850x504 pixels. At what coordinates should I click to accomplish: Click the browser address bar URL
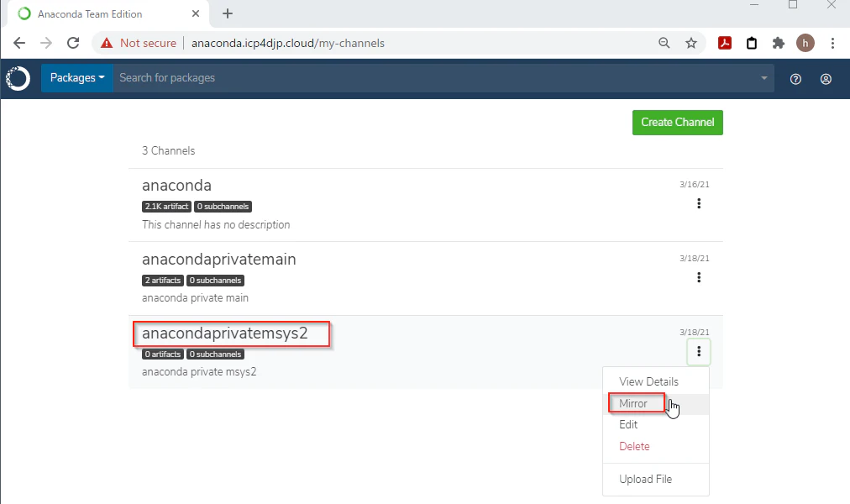288,44
